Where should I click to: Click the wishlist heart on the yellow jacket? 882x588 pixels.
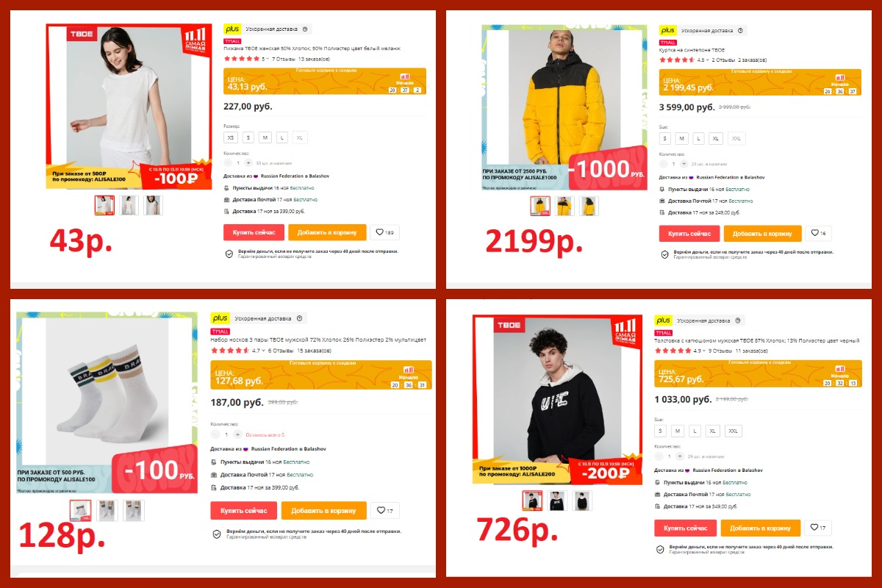(x=820, y=234)
